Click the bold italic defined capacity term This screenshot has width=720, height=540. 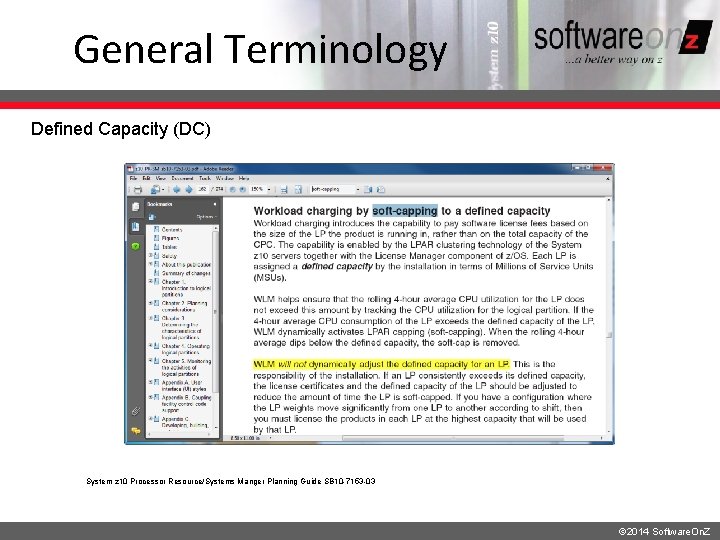(337, 266)
